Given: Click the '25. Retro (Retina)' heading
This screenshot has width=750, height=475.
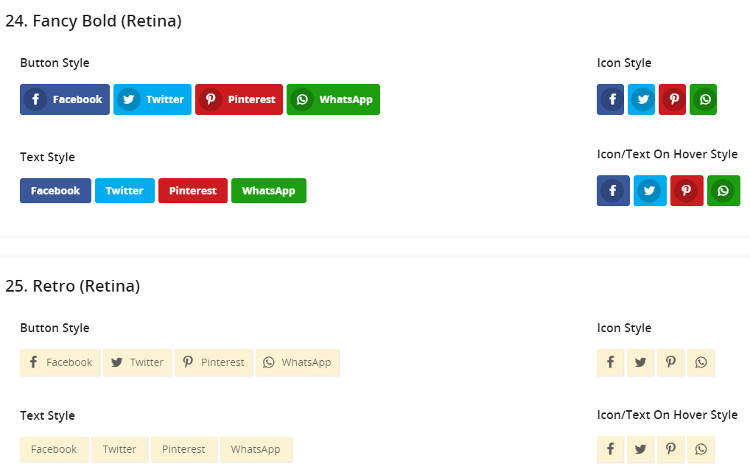Looking at the screenshot, I should [73, 286].
